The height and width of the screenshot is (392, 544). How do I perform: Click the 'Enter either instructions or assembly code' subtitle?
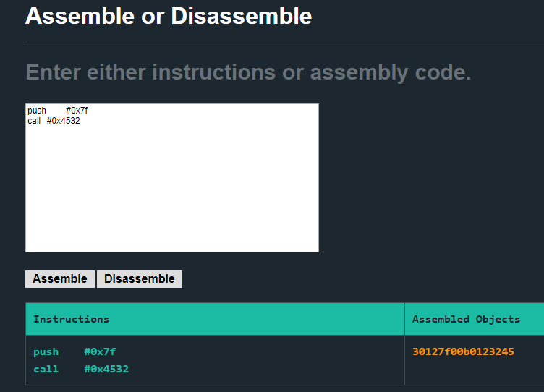point(248,72)
